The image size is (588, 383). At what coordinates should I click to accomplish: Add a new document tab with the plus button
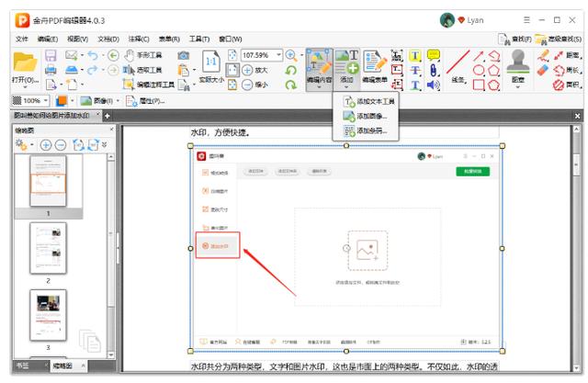tap(107, 116)
